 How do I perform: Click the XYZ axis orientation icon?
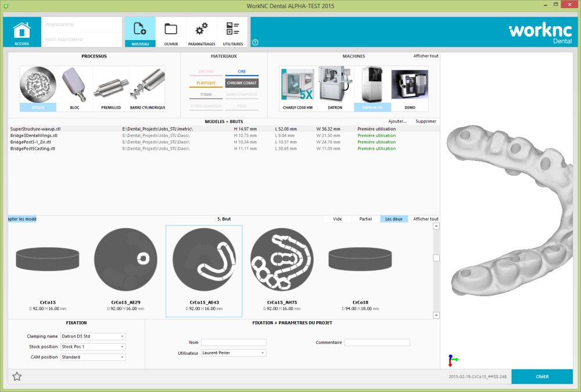pyautogui.click(x=453, y=360)
